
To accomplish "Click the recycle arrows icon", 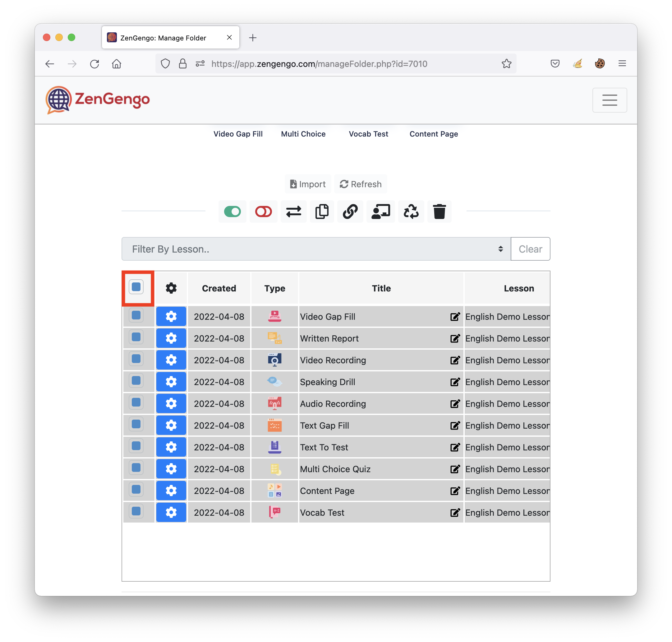I will coord(411,212).
